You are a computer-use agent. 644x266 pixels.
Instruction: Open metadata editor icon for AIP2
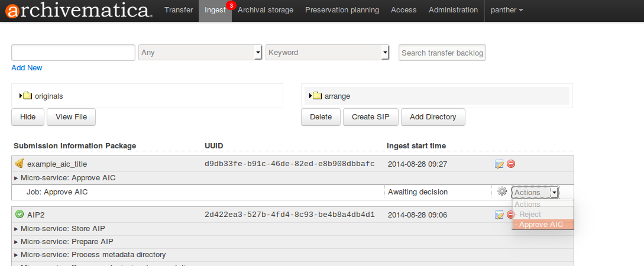pos(499,215)
